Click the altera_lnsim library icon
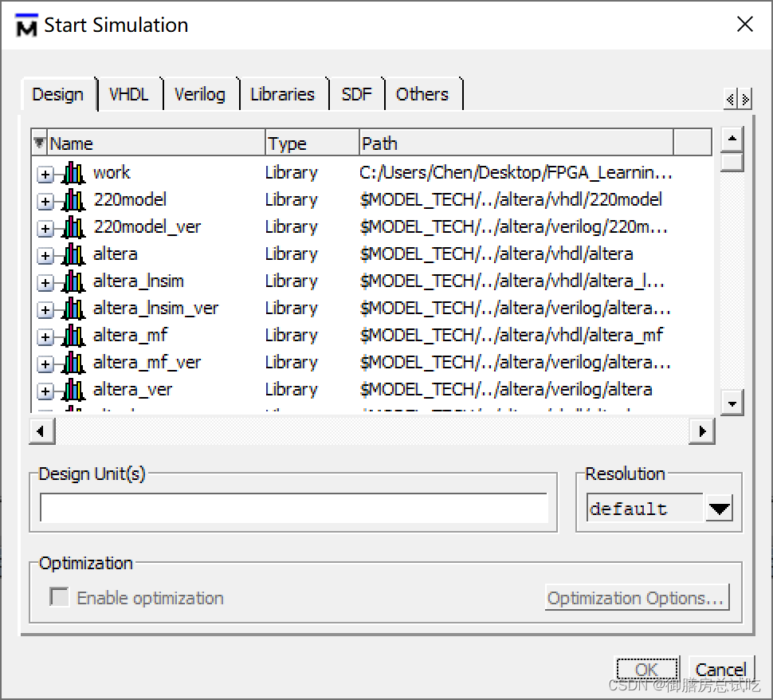The height and width of the screenshot is (700, 773). 73,281
